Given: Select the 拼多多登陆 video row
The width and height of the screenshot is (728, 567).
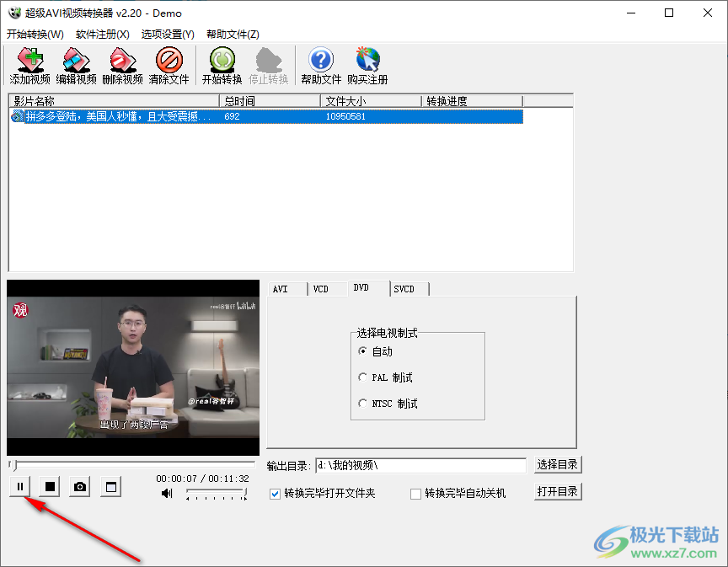Looking at the screenshot, I should (x=266, y=116).
